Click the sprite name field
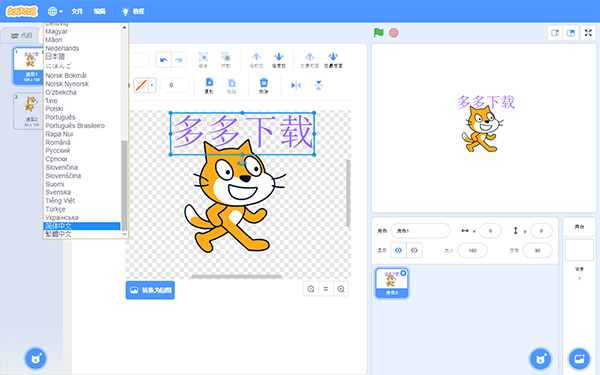This screenshot has height=375, width=600. [420, 231]
